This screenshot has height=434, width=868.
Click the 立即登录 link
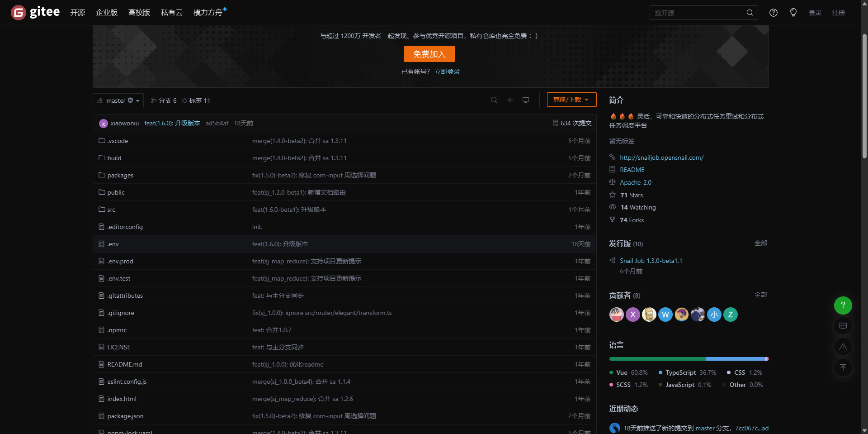coord(448,72)
